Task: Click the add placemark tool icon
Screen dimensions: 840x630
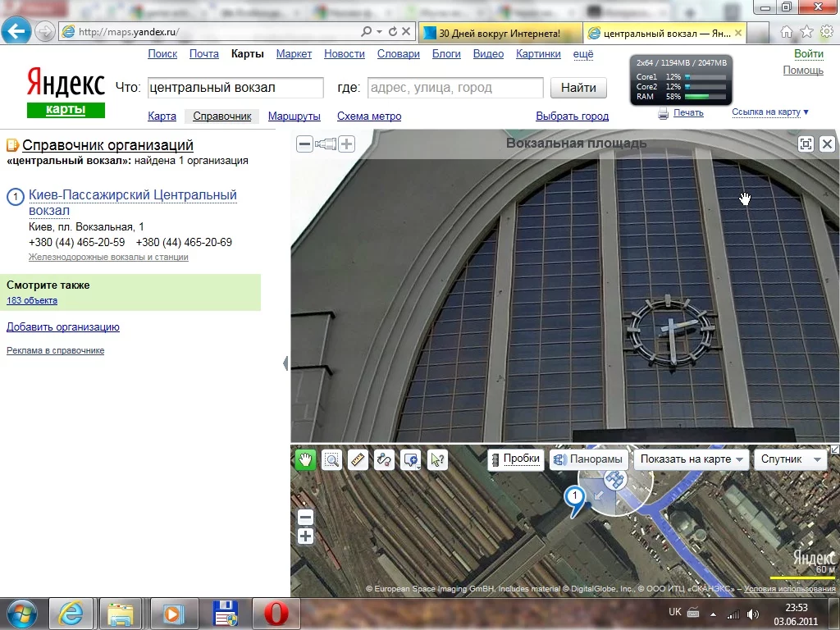Action: pos(410,460)
